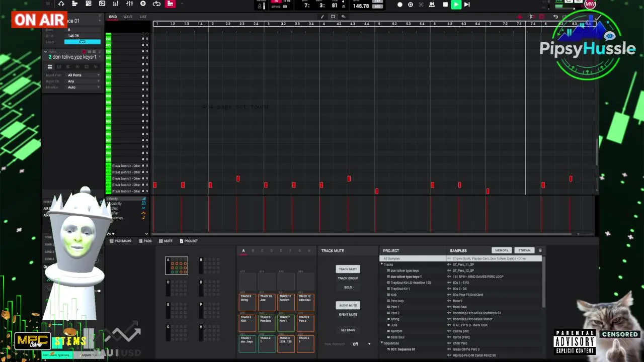The height and width of the screenshot is (362, 644).
Task: Open the MUTE tab
Action: (x=166, y=241)
